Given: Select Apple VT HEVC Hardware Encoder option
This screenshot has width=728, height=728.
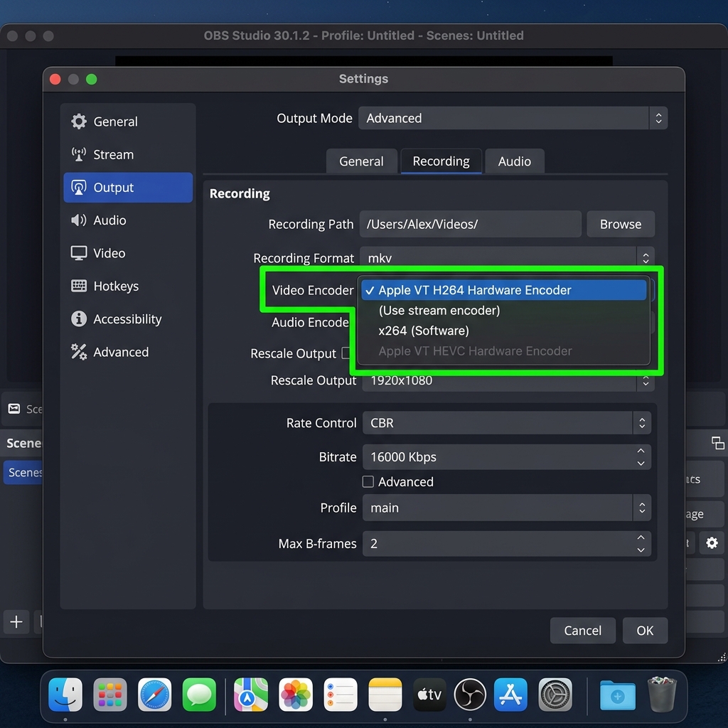Looking at the screenshot, I should click(504, 351).
